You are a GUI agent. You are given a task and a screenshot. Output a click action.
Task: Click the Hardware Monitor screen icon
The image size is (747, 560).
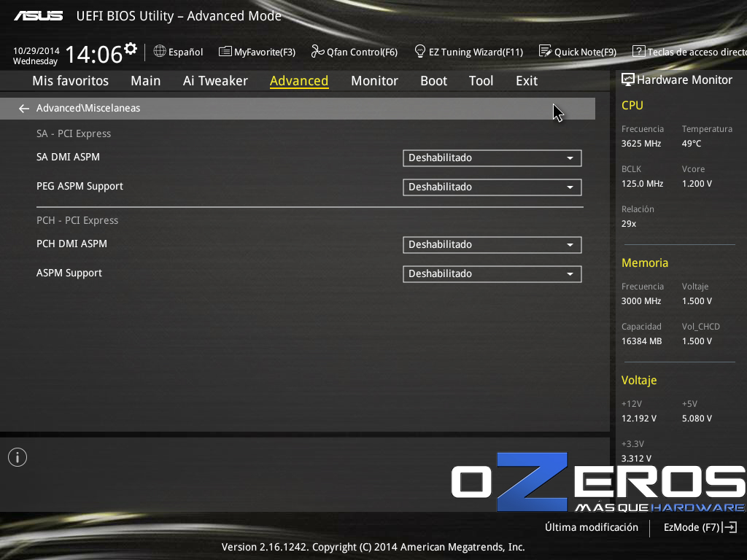[628, 79]
